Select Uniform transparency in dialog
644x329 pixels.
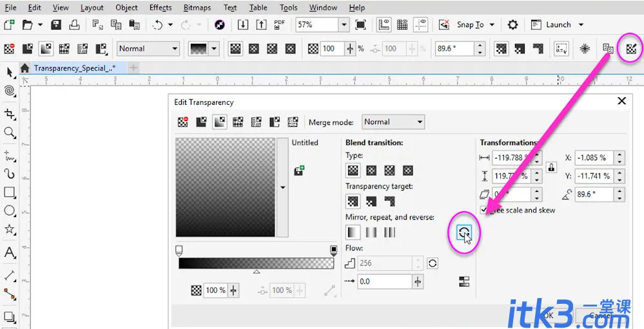(201, 122)
